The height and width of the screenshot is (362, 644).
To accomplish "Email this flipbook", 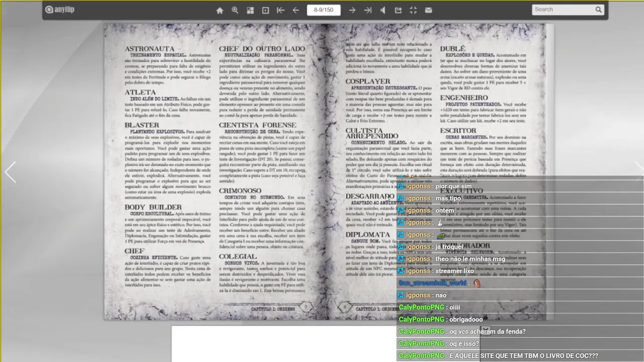I will click(x=428, y=10).
